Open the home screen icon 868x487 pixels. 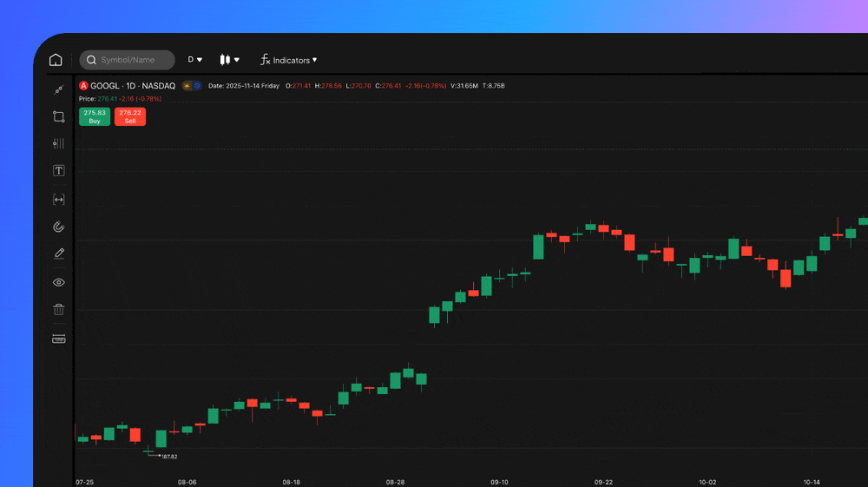(56, 60)
